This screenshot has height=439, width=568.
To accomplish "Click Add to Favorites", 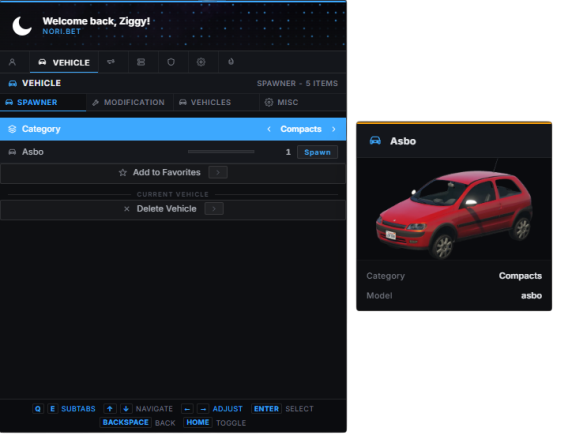I will [173, 173].
